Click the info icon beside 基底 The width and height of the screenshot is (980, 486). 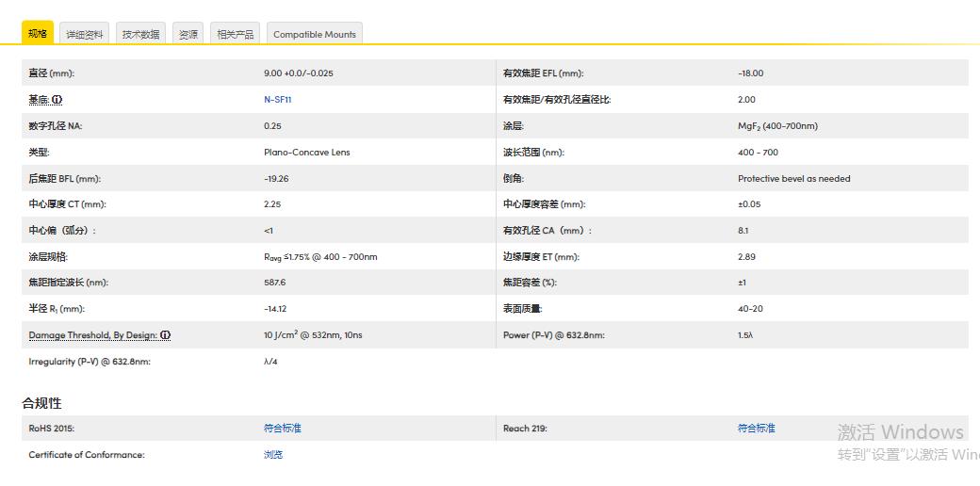point(57,100)
